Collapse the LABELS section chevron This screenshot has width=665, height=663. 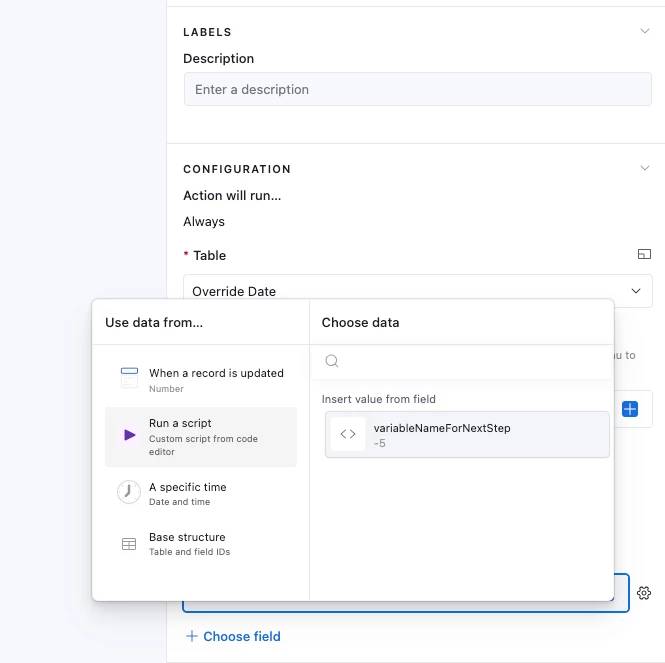point(645,31)
